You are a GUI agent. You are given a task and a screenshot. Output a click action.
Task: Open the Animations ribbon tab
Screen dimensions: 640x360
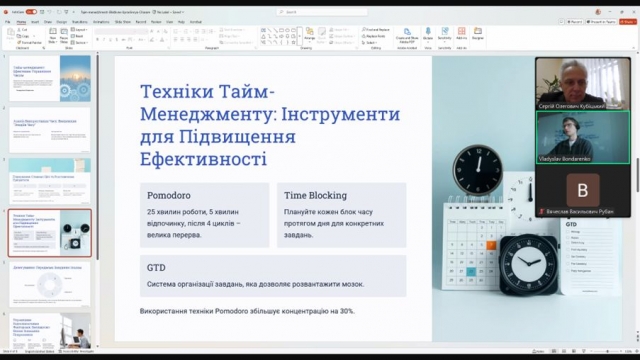click(x=101, y=22)
